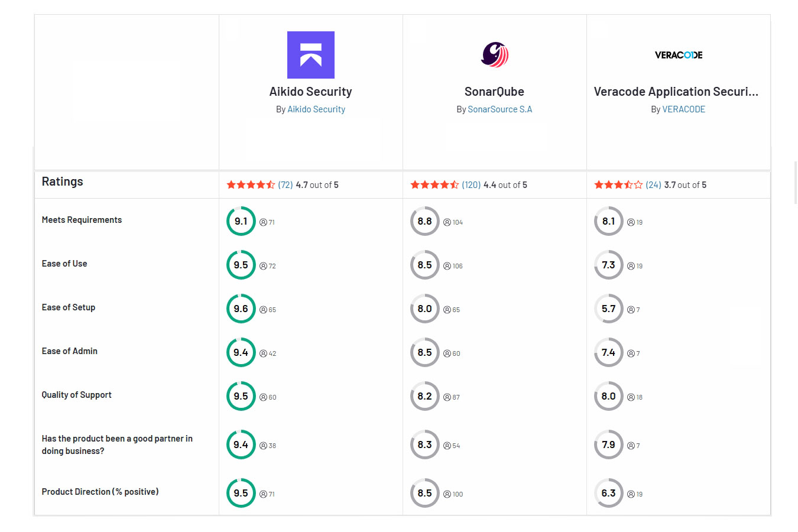Screen dimensions: 798x532
Task: Click Veracode's 6.3 Product Direction circle
Action: coord(609,493)
